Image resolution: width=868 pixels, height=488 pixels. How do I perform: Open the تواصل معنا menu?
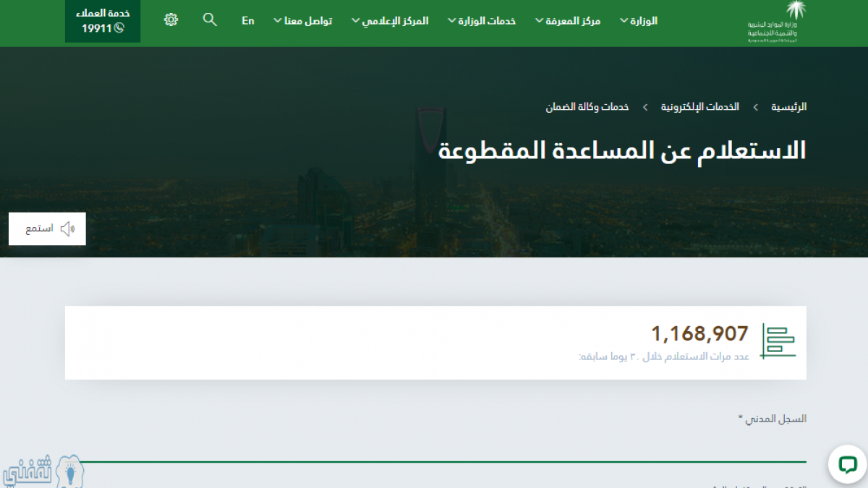(303, 21)
